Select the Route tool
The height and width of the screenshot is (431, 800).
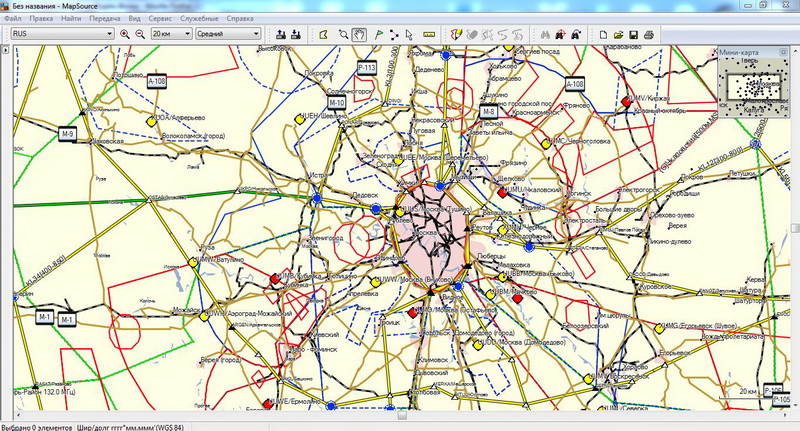(x=394, y=34)
